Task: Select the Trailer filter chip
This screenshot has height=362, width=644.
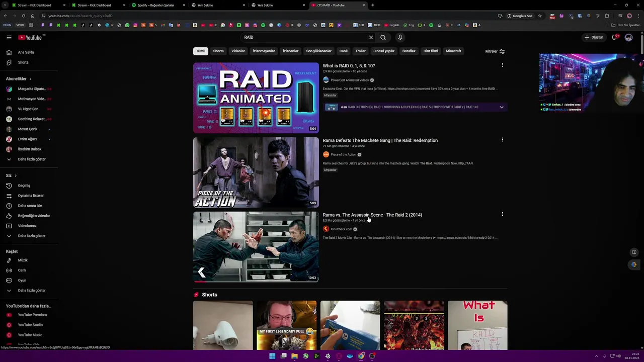Action: pyautogui.click(x=361, y=51)
